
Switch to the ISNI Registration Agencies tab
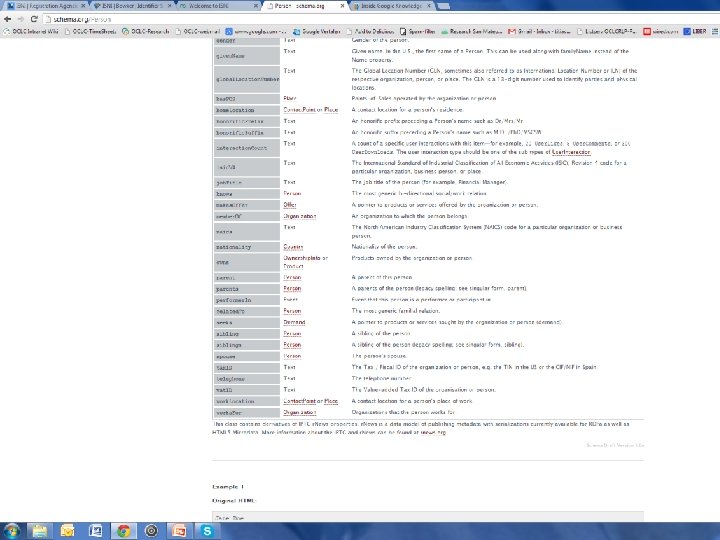pyautogui.click(x=46, y=6)
